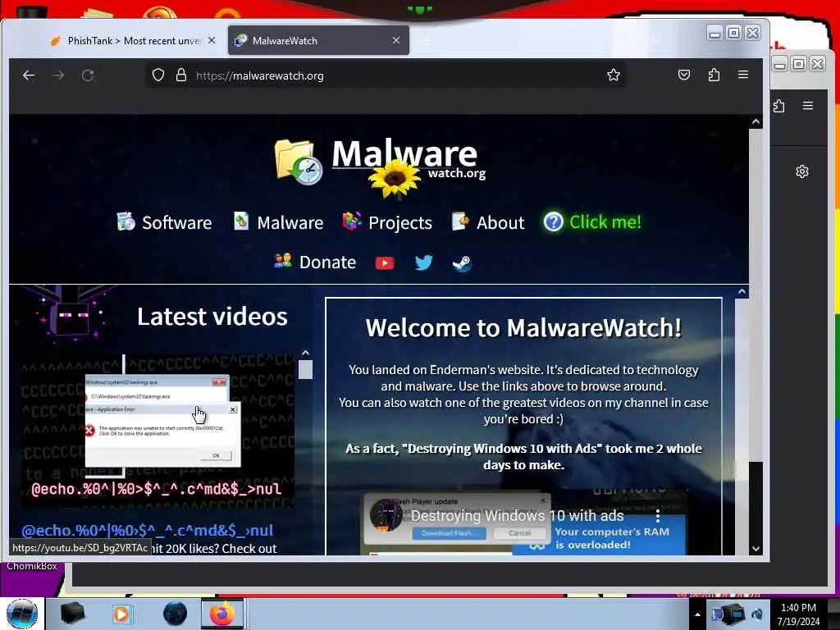Open Software section in site navigation
The width and height of the screenshot is (840, 630).
click(164, 222)
